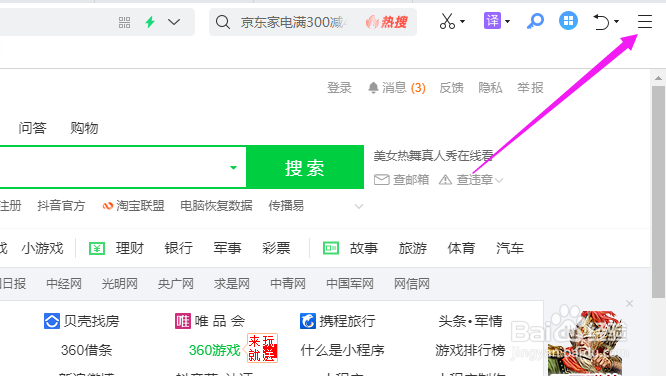Open the 央广网 site link

click(176, 284)
